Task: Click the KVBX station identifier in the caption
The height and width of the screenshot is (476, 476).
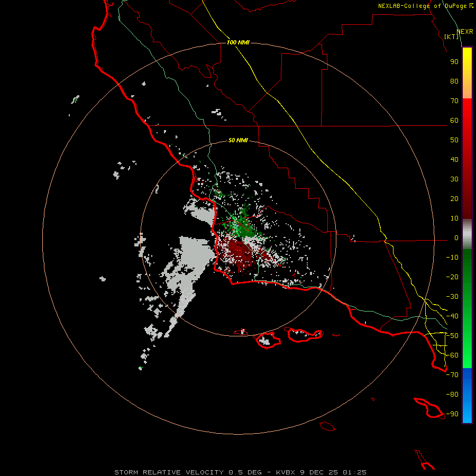Action: (286, 472)
